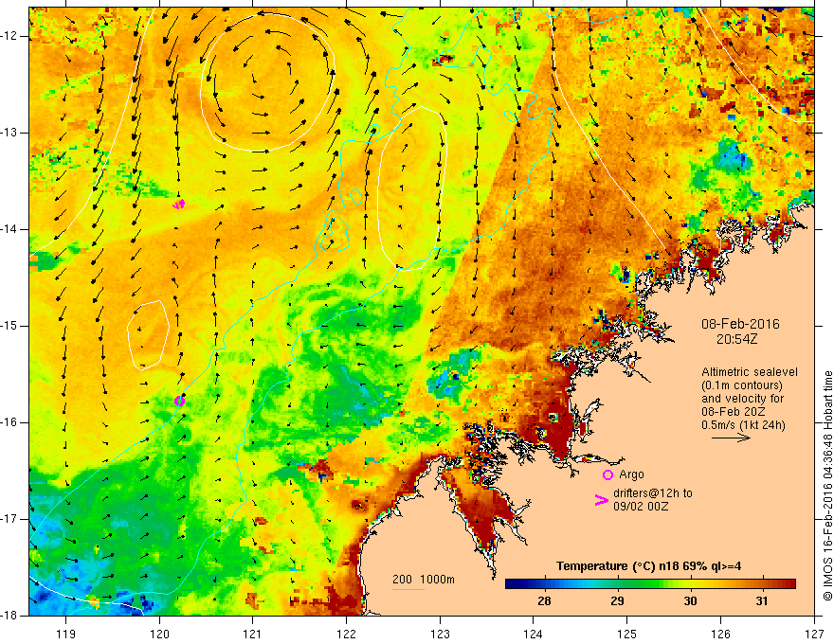This screenshot has width=834, height=644.
Task: Click the colorbar tick label 30
Action: [x=690, y=601]
